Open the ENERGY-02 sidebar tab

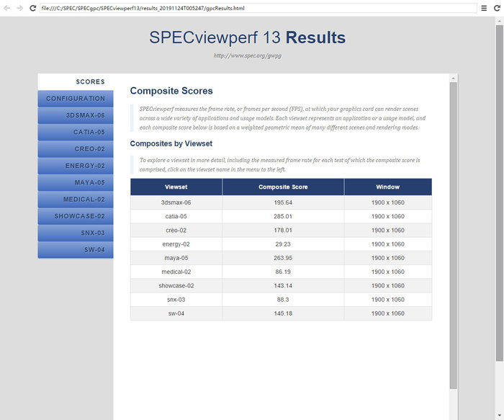tap(76, 165)
